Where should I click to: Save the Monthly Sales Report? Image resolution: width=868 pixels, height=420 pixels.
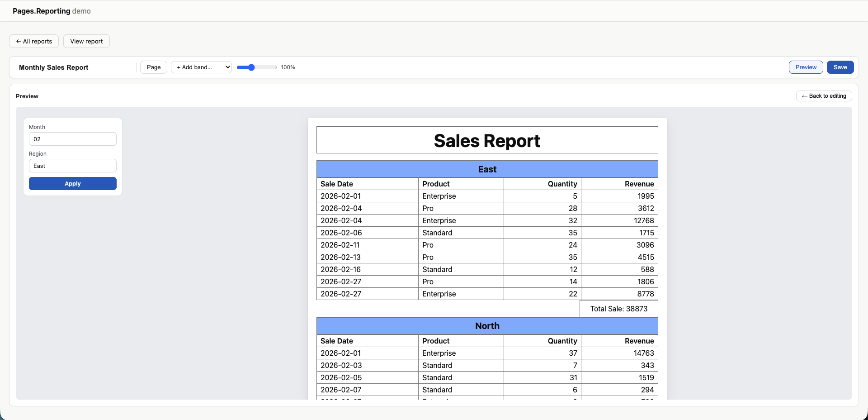coord(840,67)
